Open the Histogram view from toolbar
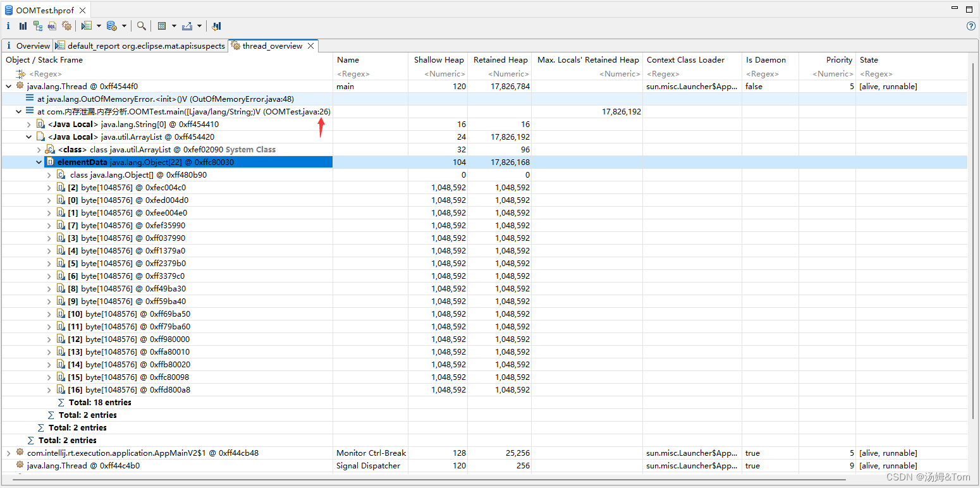The height and width of the screenshot is (488, 980). 23,26
